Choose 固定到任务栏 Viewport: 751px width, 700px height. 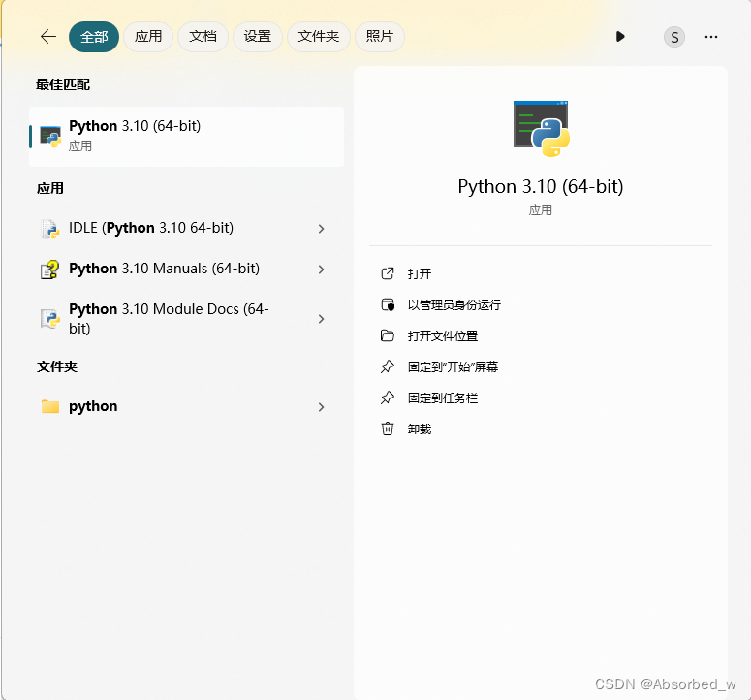[443, 398]
